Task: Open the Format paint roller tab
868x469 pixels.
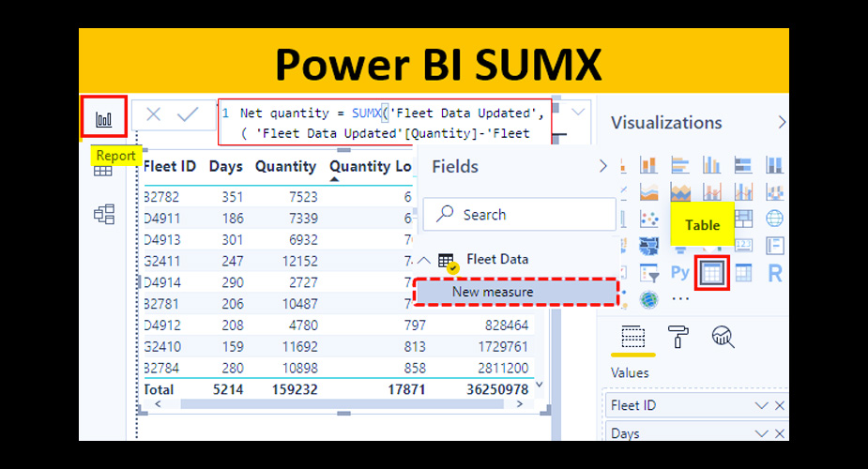Action: click(678, 336)
